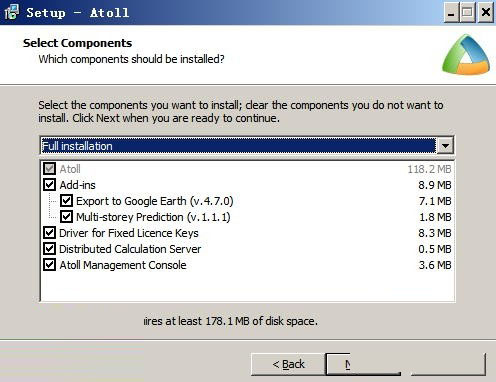Uncheck Atoll Management Console checkbox

pos(49,265)
